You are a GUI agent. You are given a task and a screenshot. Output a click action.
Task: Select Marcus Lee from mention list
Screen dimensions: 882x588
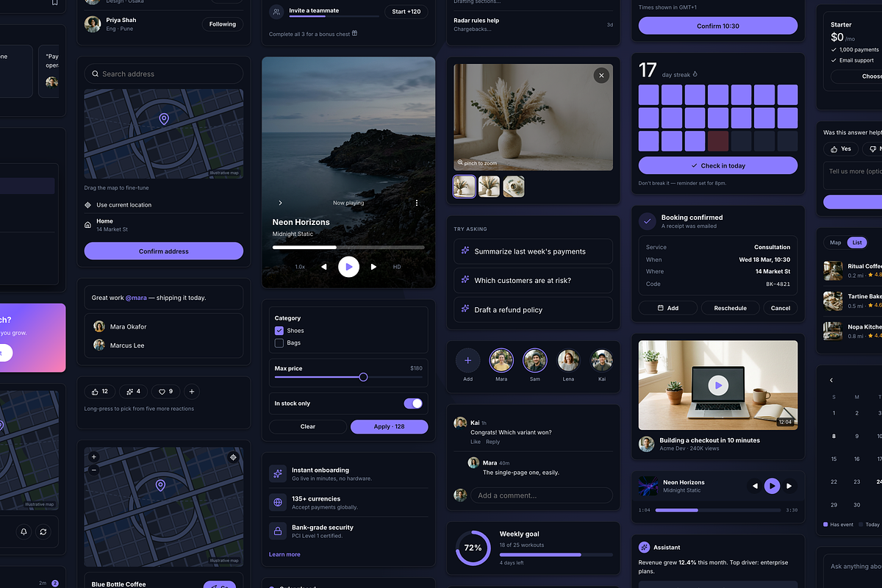164,345
